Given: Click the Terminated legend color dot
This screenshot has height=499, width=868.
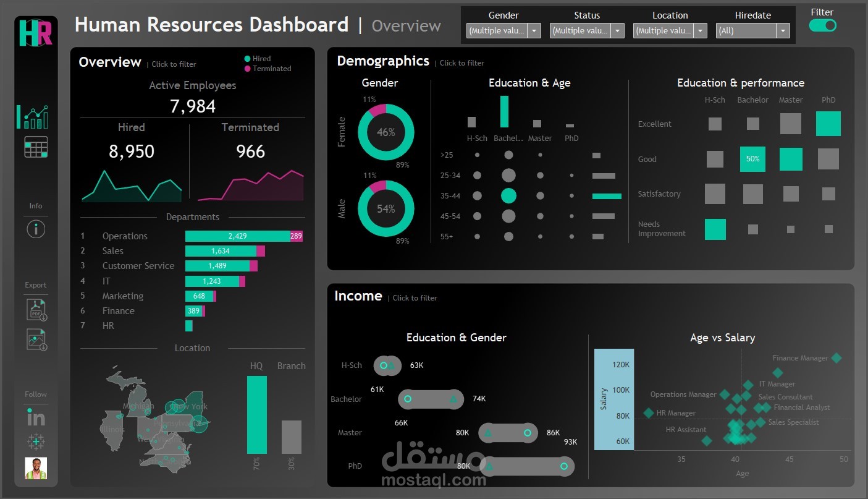Looking at the screenshot, I should point(248,69).
